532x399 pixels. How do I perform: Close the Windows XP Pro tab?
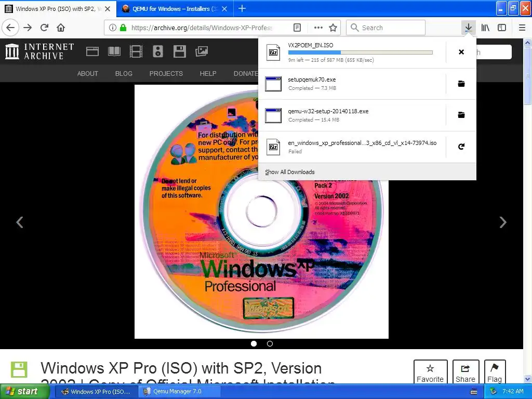click(x=108, y=9)
